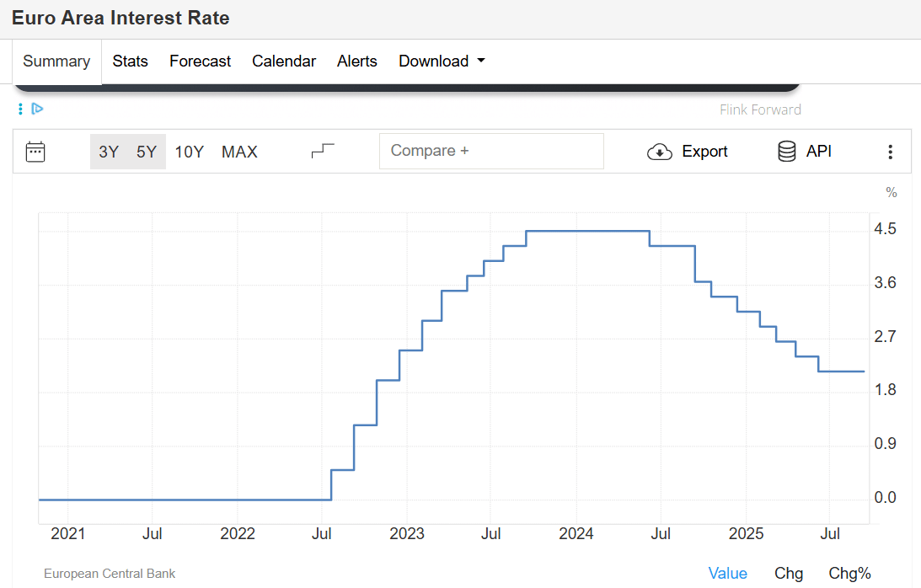The height and width of the screenshot is (588, 921).
Task: Open the three-dot overflow menu at toolbar right
Action: [890, 152]
